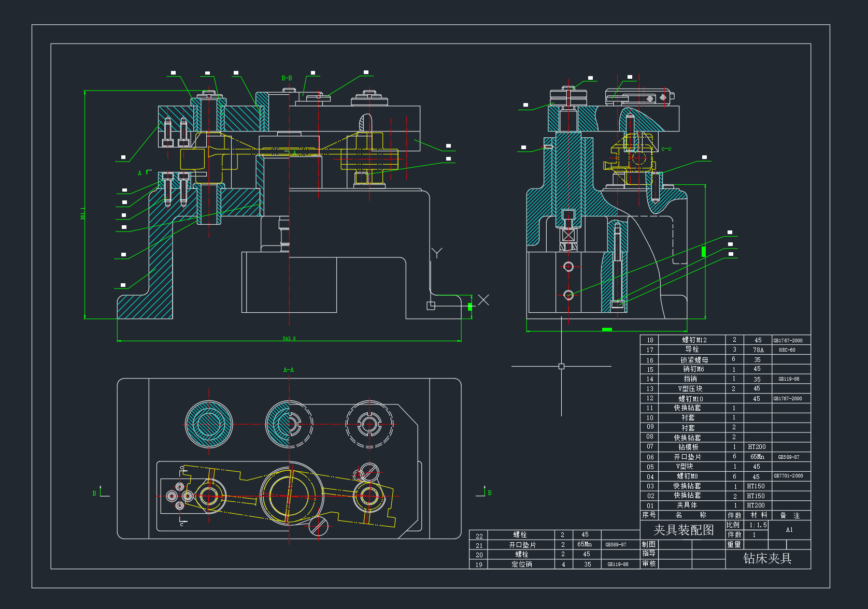This screenshot has width=868, height=609.
Task: Select the 备注 header cell
Action: (x=790, y=515)
